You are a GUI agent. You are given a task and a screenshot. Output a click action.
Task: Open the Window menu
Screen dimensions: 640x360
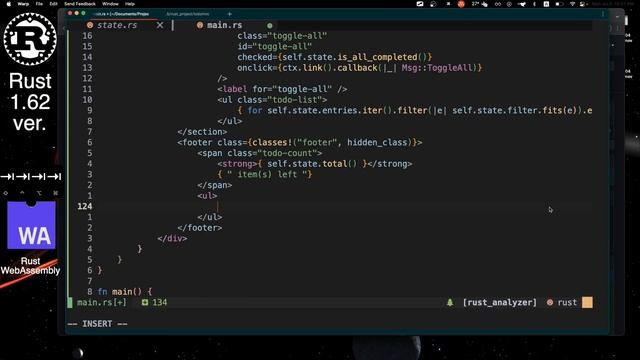110,4
